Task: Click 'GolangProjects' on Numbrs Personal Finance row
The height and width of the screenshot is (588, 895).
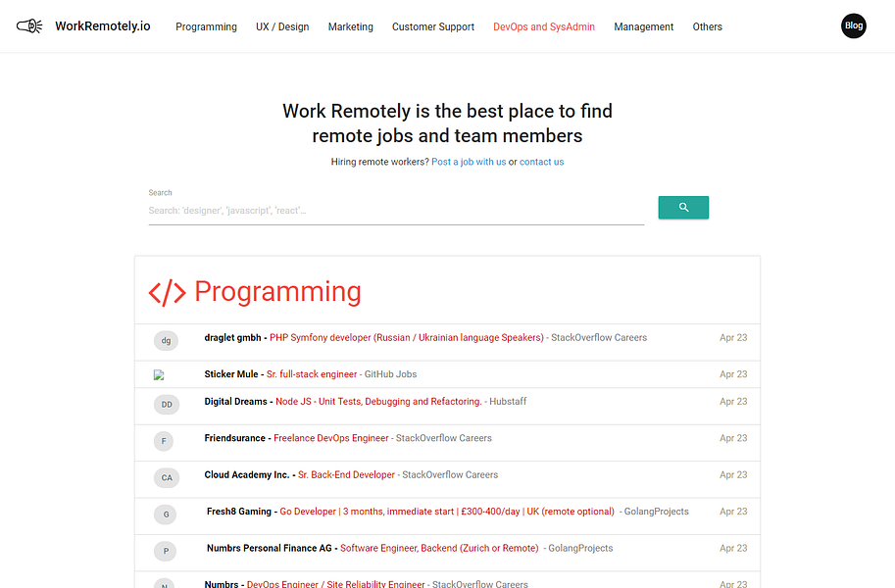Action: click(580, 548)
